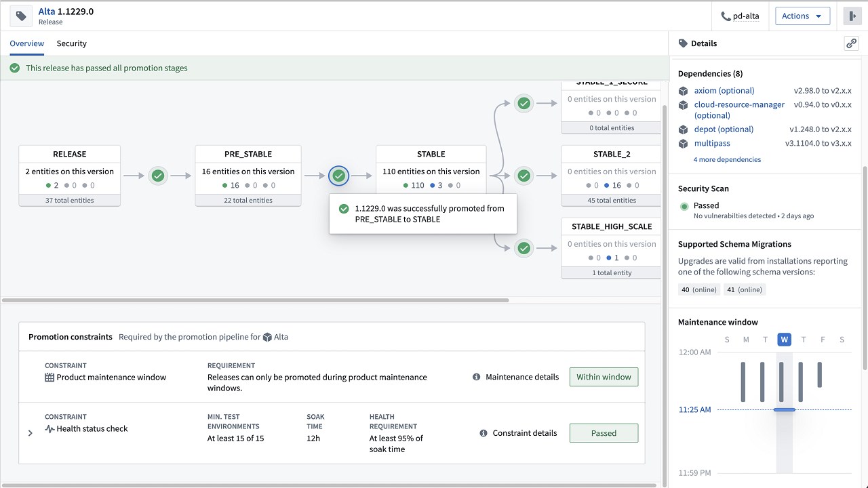Click the release tag icon beside Alta

[21, 16]
